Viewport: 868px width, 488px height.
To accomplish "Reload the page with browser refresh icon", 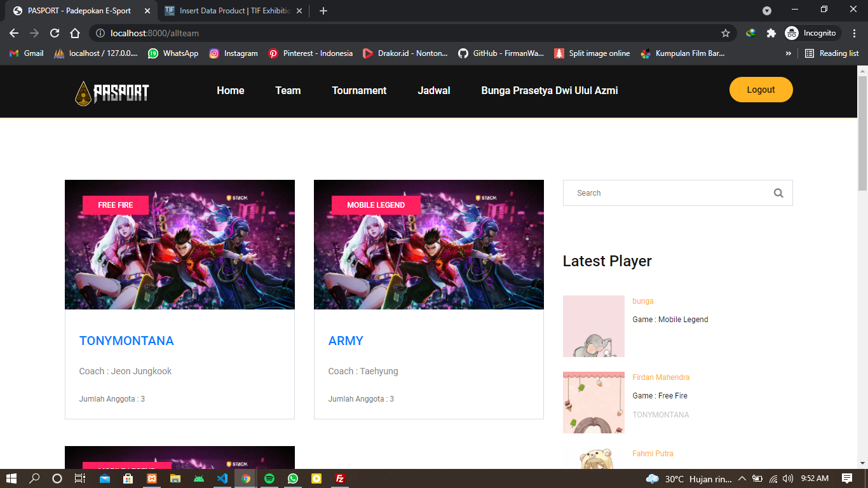I will (x=55, y=33).
